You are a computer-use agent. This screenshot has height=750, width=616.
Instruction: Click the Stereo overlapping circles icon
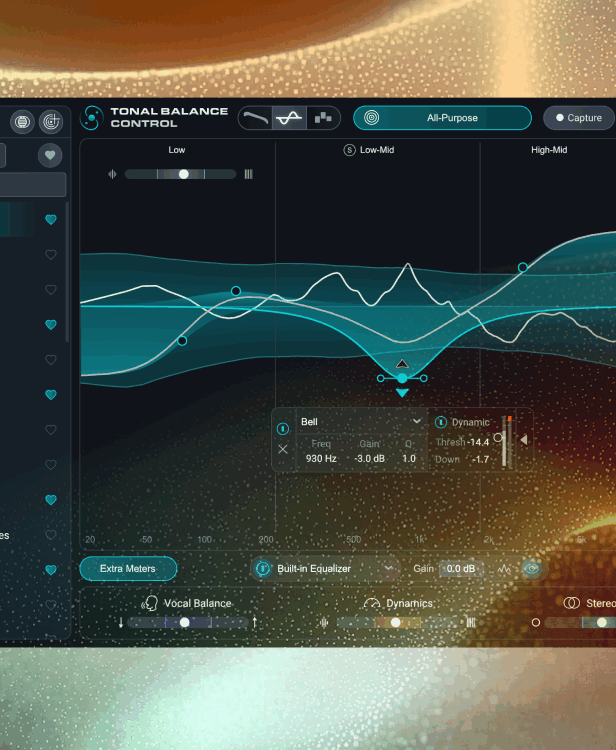[572, 603]
